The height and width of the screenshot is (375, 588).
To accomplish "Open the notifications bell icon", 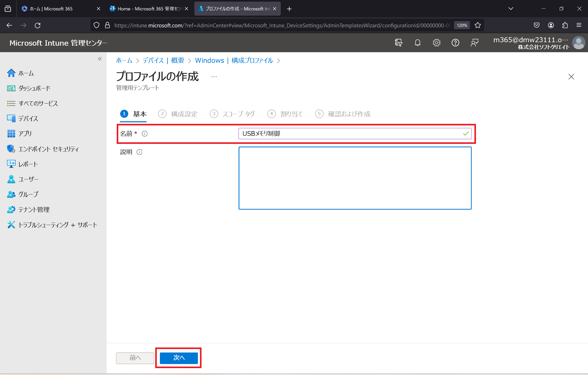I will (417, 43).
